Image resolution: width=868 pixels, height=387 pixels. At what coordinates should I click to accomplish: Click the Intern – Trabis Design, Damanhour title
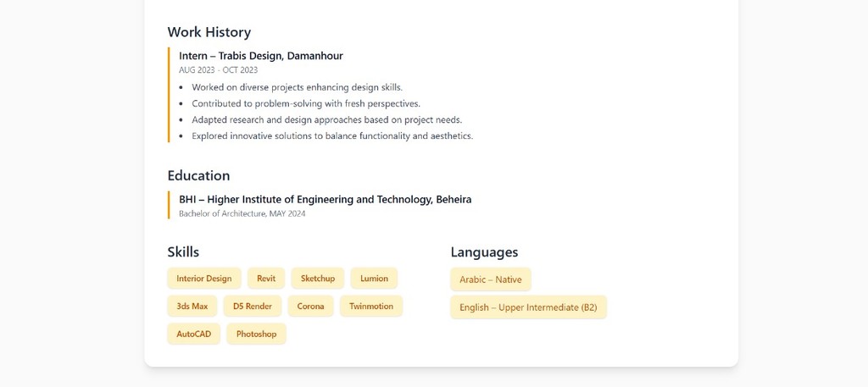coord(261,56)
